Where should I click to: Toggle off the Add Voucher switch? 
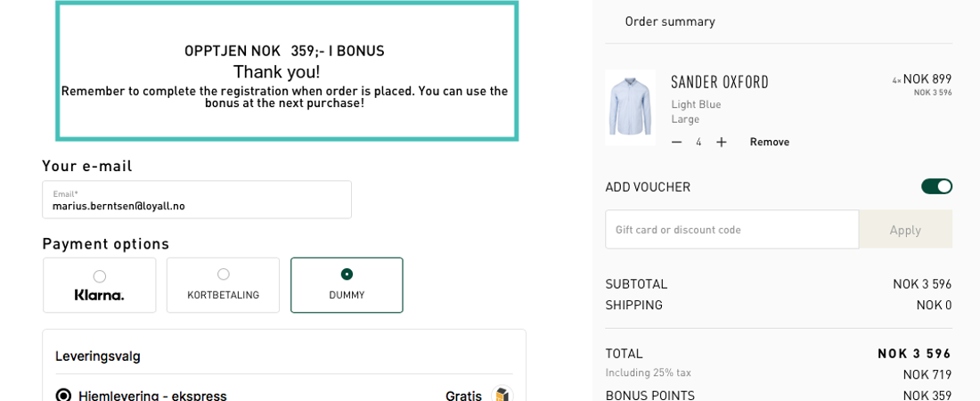936,186
